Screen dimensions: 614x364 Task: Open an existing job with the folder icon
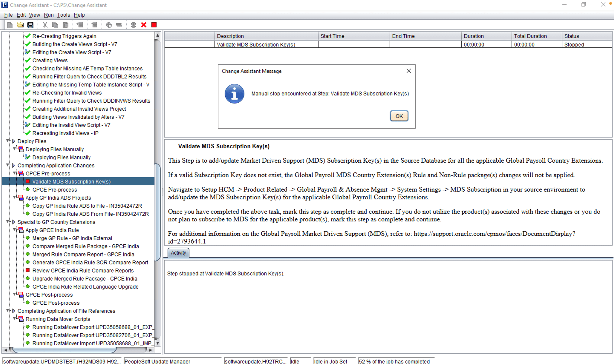pos(20,25)
